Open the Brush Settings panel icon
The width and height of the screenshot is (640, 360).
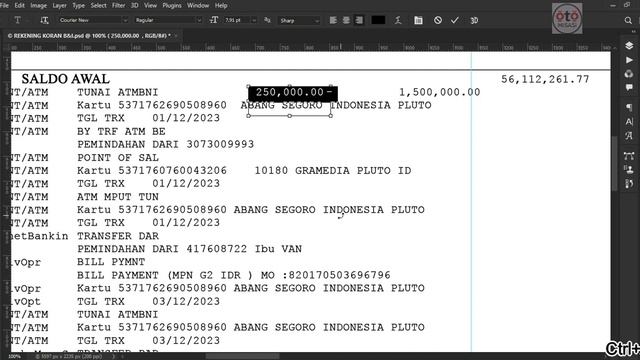629,184
